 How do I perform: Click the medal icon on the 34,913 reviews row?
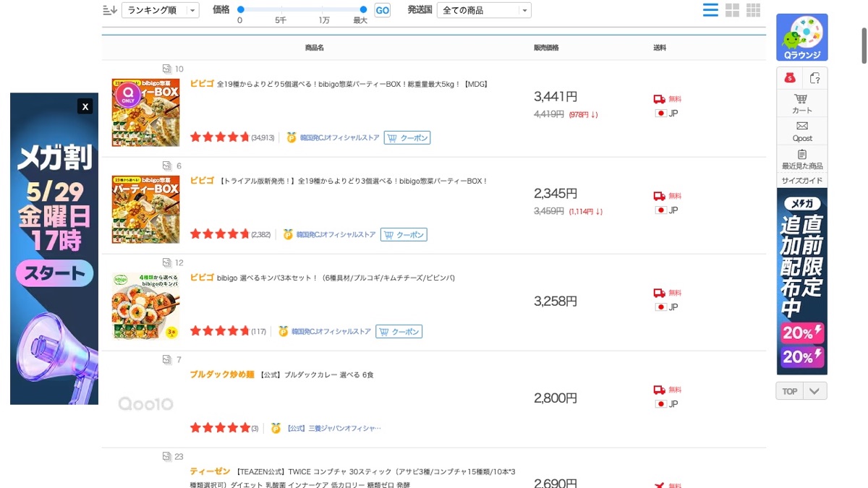point(292,137)
